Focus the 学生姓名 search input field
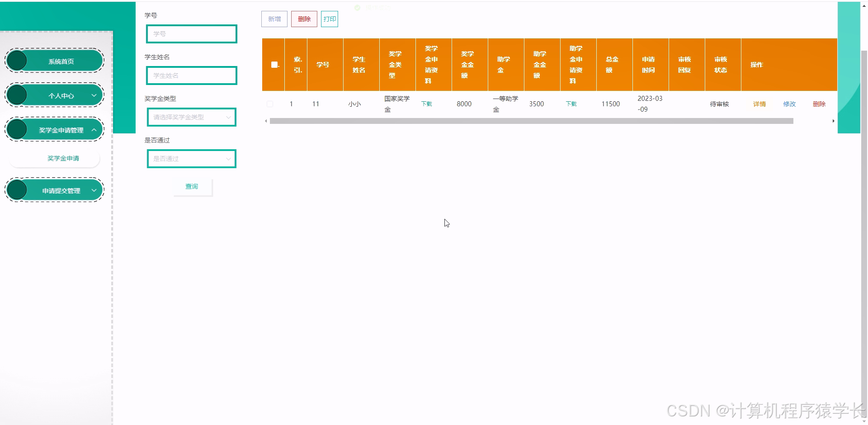Viewport: 868px width, 425px height. 192,76
